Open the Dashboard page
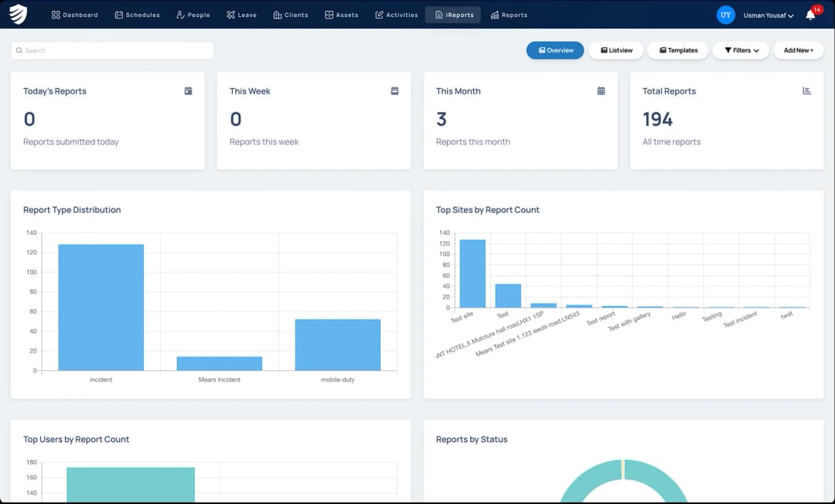The image size is (835, 504). pos(74,15)
